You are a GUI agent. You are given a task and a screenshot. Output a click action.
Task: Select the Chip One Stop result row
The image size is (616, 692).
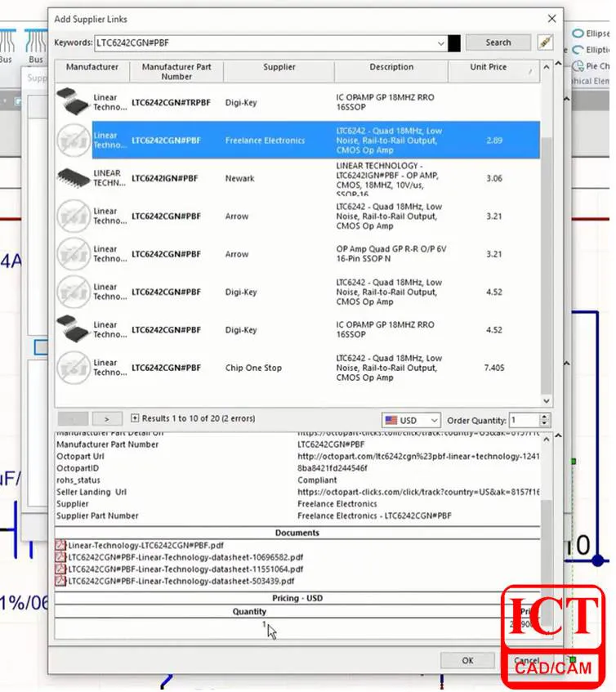coord(297,368)
